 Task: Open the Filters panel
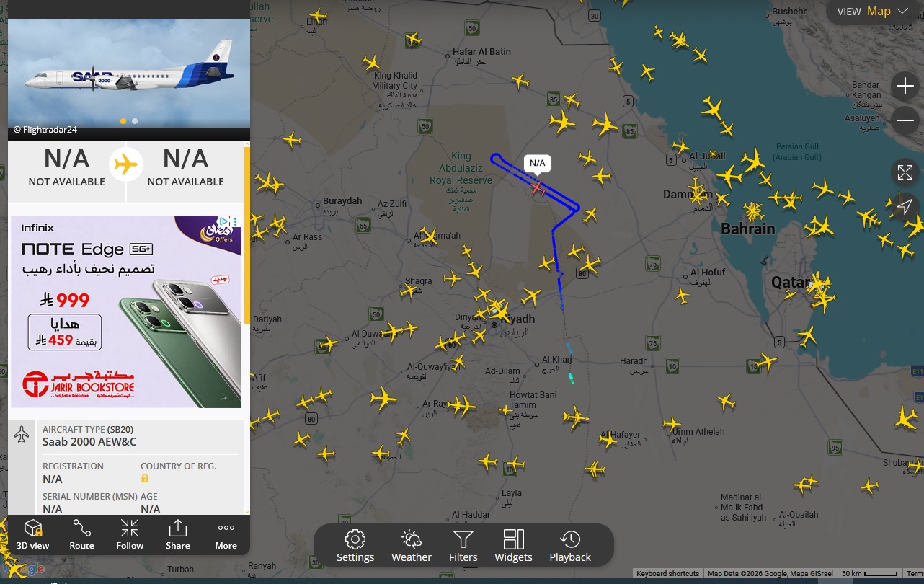point(463,547)
